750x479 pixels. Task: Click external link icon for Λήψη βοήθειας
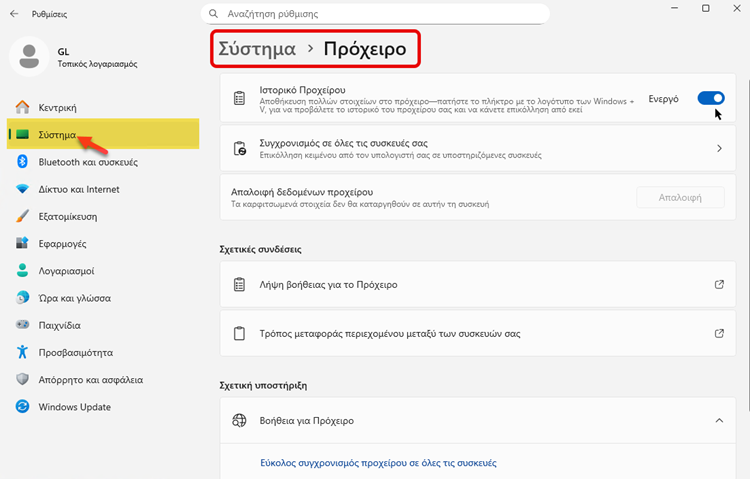[x=719, y=284]
